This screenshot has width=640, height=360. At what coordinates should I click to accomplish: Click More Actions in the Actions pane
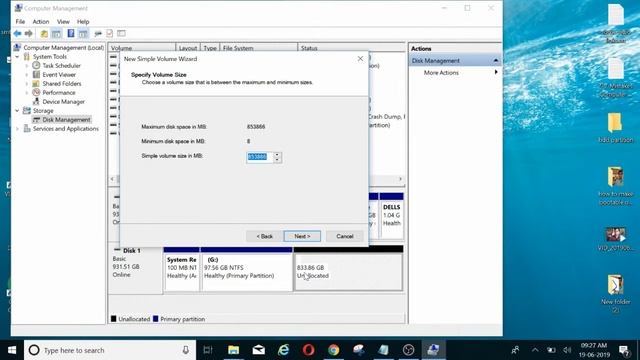click(441, 73)
